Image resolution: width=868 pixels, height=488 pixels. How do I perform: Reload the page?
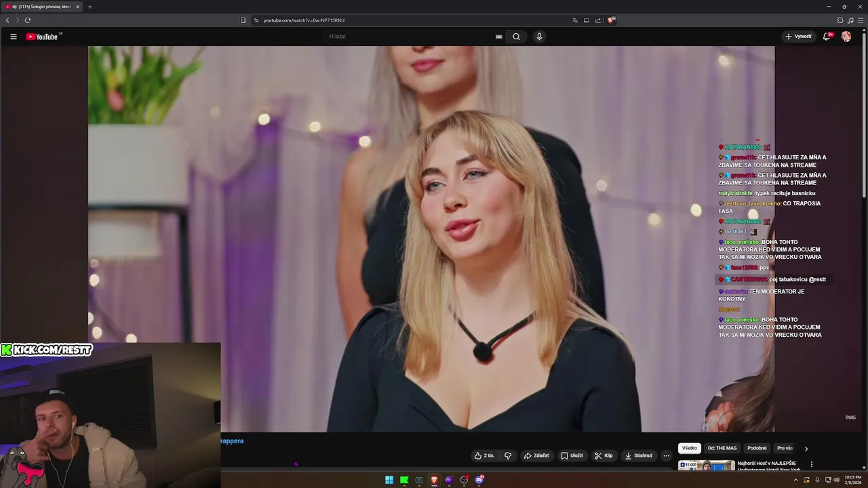coord(28,20)
